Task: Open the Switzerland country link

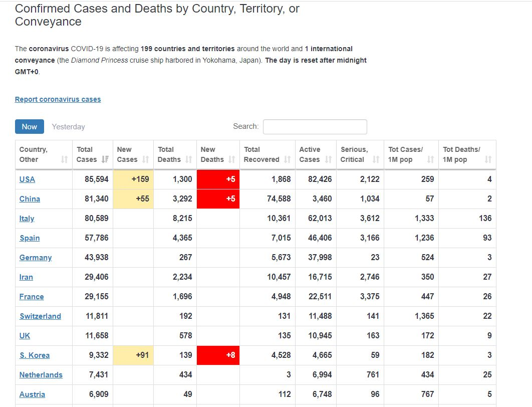Action: coord(40,316)
